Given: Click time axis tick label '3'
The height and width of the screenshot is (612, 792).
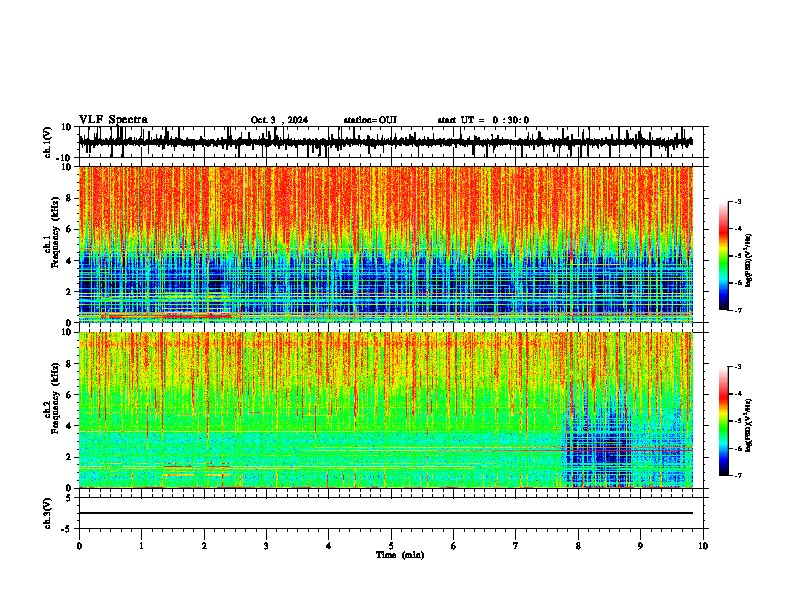Looking at the screenshot, I should pos(266,546).
